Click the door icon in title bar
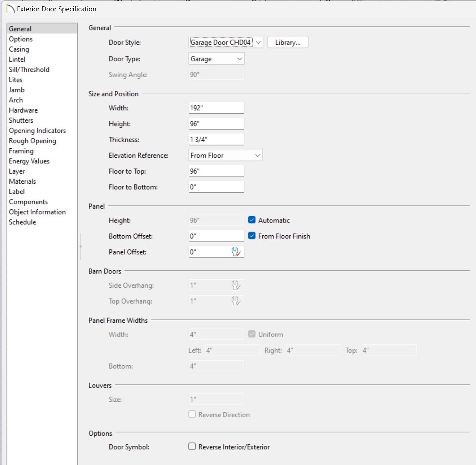Screen dimensions: 476x465 click(11, 9)
